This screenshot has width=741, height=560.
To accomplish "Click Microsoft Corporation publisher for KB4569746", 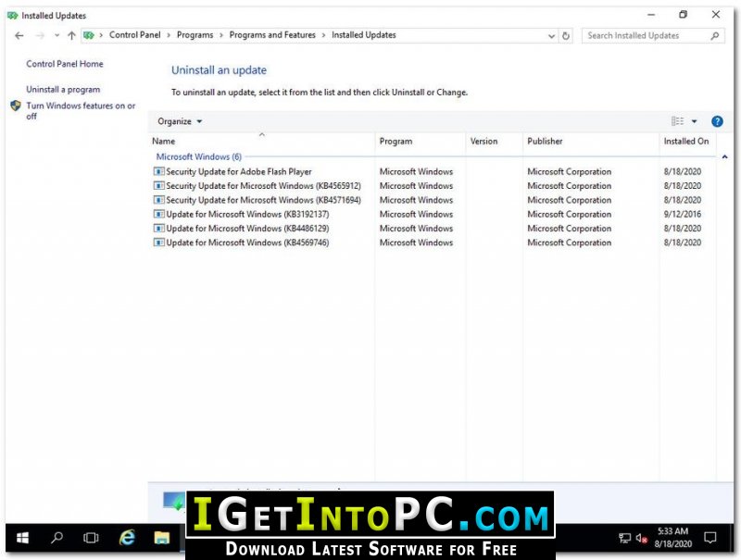I will click(x=569, y=243).
